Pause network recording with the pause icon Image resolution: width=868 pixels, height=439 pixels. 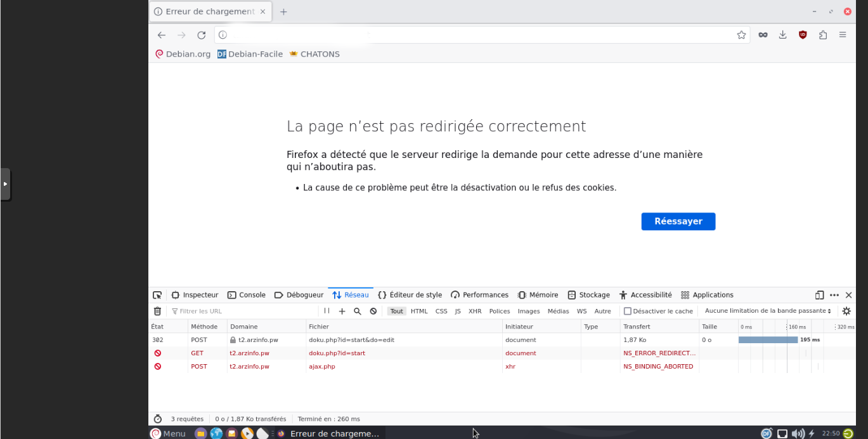pos(325,311)
